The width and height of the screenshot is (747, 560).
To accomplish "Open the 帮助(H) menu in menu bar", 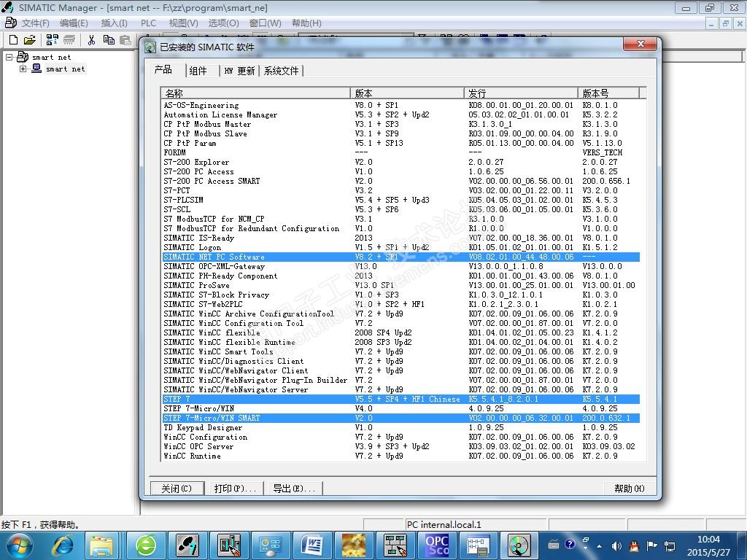I will [306, 23].
